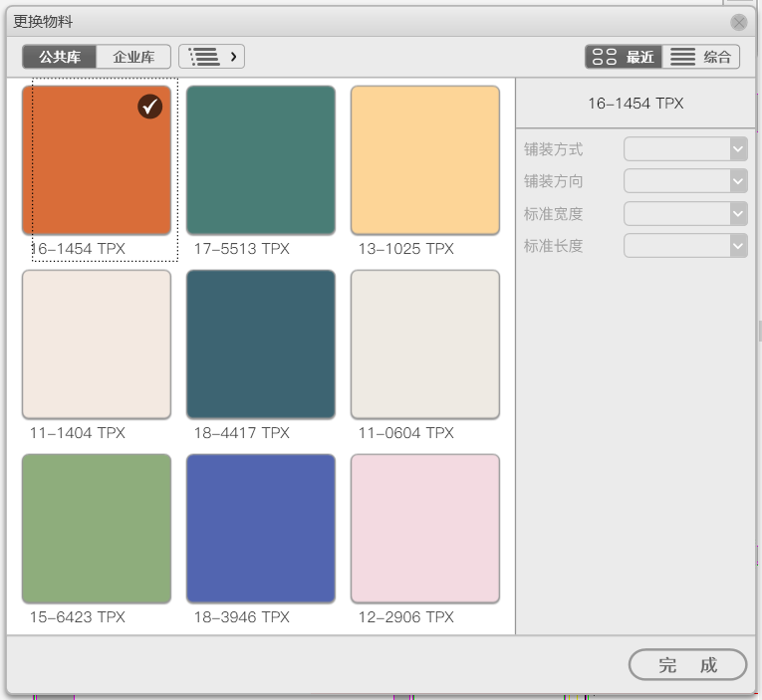
Task: Open the 标准长度 dropdown
Action: click(x=685, y=246)
